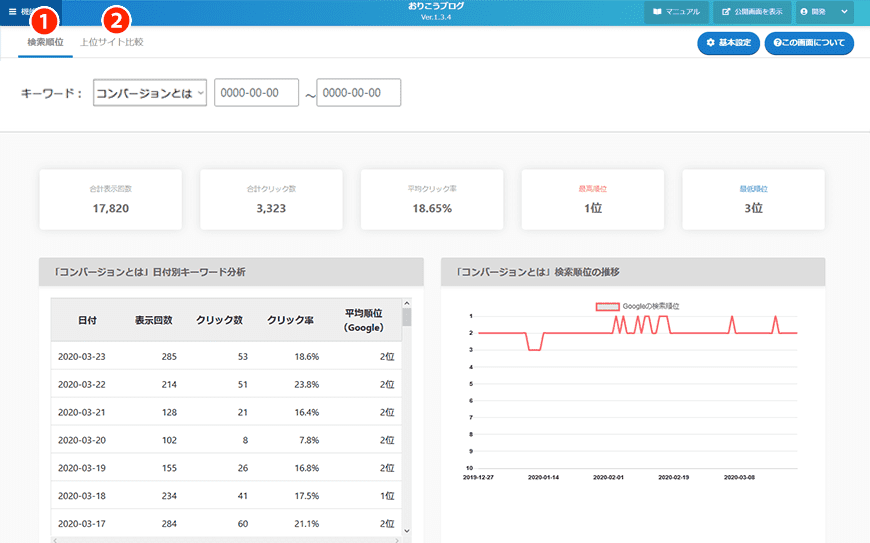Click the end date input field

point(358,93)
